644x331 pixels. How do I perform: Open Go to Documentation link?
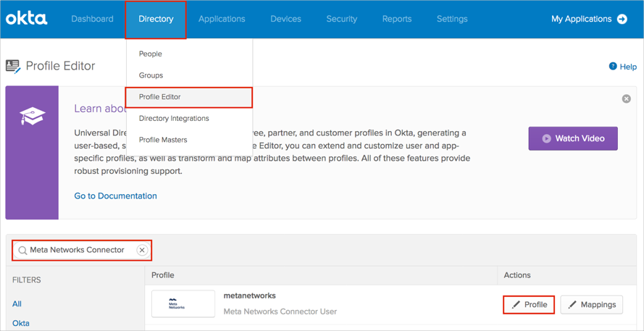[115, 196]
